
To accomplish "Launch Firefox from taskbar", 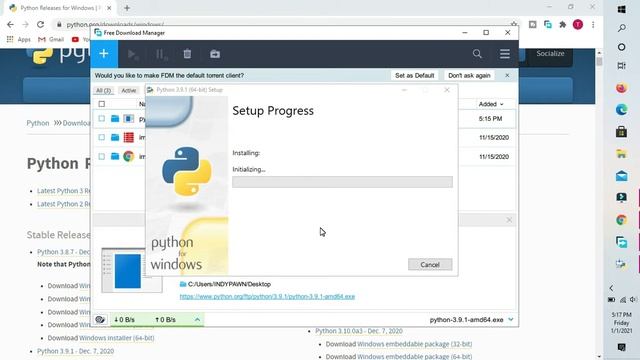I will [622, 88].
